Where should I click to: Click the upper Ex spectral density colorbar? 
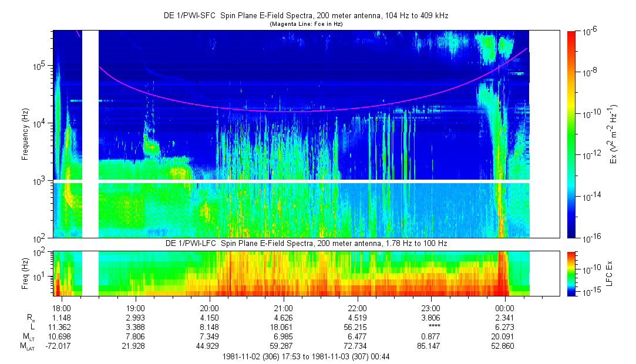tap(571, 134)
